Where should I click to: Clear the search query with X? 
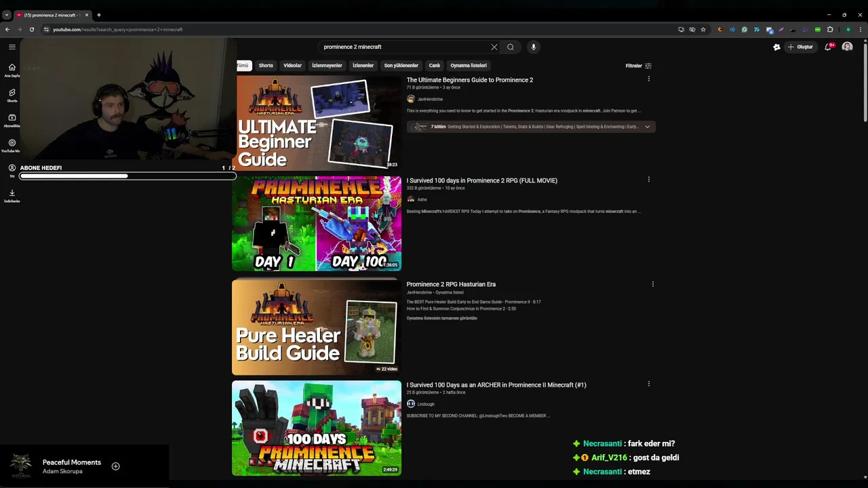494,47
